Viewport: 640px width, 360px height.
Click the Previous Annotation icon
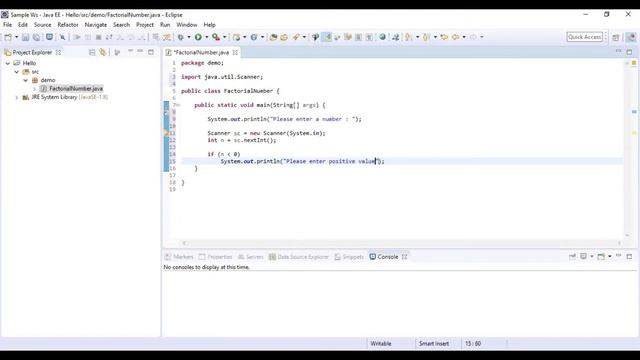pyautogui.click(x=426, y=37)
